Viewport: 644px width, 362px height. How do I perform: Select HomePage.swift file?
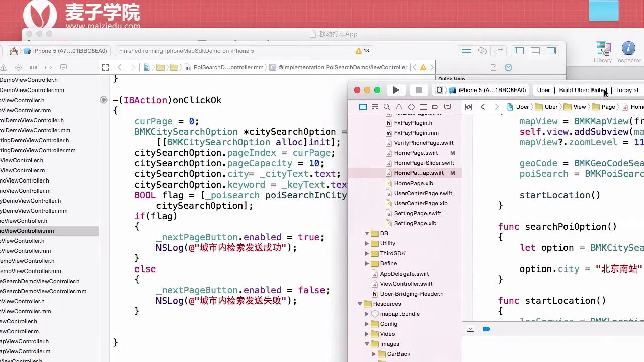[416, 153]
